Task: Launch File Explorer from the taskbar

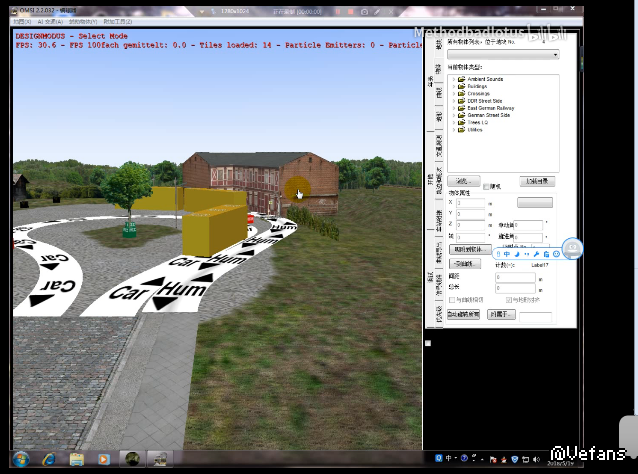Action: click(76, 458)
